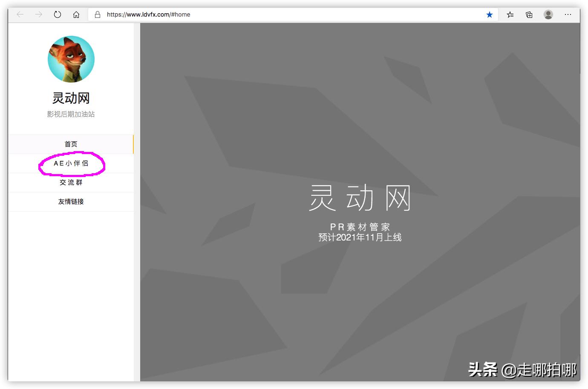
Task: Click the forward navigation arrow
Action: [38, 14]
